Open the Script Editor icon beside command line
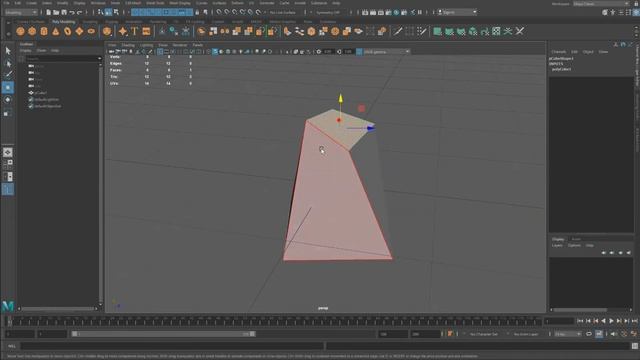This screenshot has height=360, width=640. (x=635, y=346)
